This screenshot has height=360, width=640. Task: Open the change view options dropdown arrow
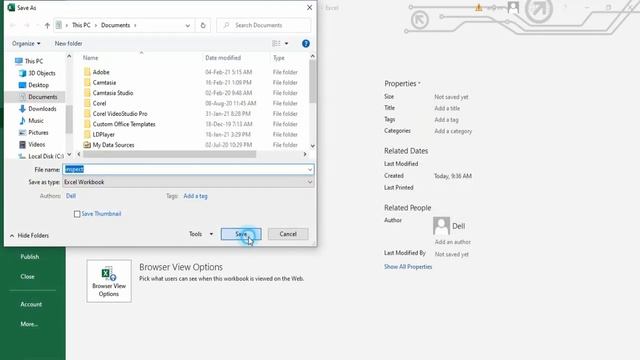286,43
